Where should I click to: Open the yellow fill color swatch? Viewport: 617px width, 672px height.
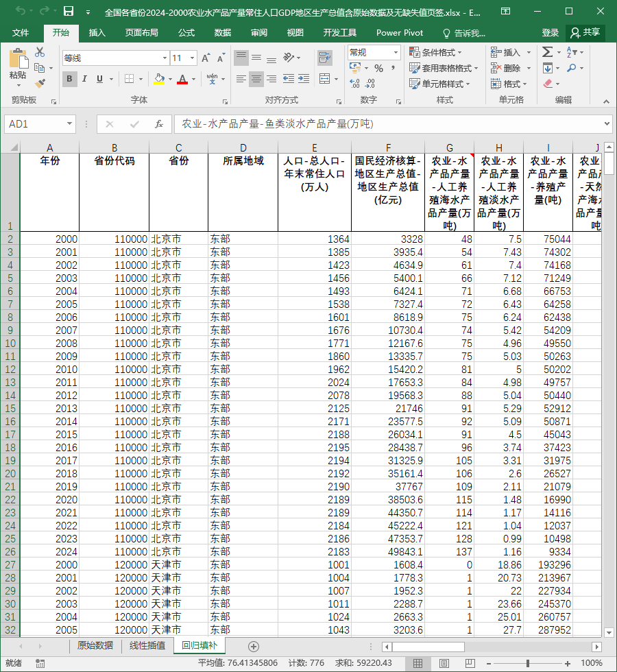[x=159, y=79]
